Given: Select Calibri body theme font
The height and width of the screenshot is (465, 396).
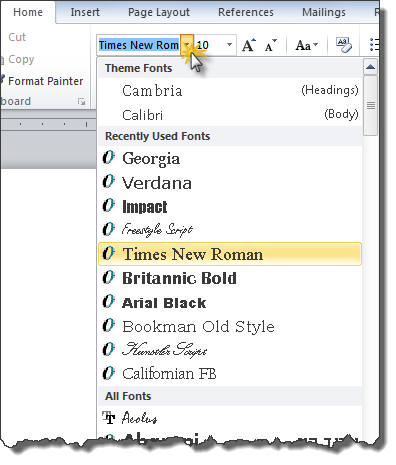Looking at the screenshot, I should click(x=230, y=115).
